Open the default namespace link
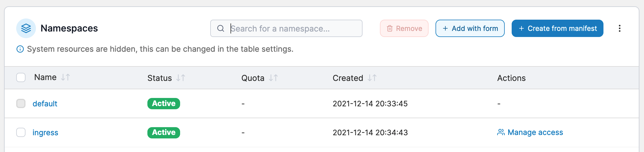Viewport: 644px width, 152px height. [45, 103]
